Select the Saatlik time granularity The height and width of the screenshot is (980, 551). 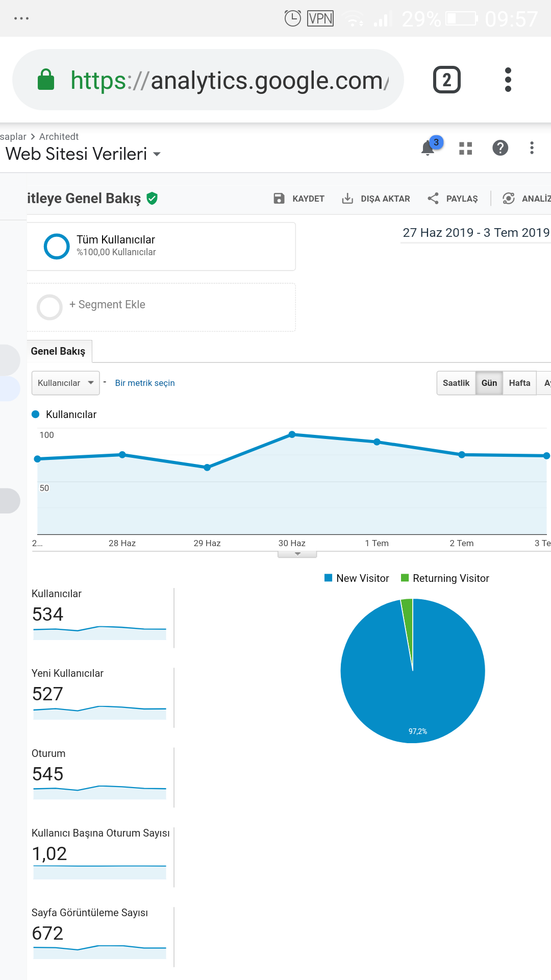click(x=456, y=383)
